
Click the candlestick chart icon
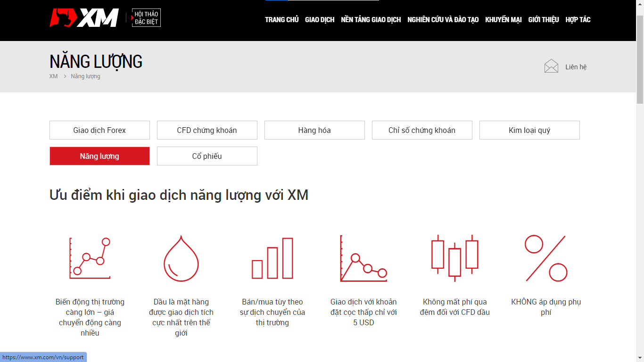[x=455, y=258]
